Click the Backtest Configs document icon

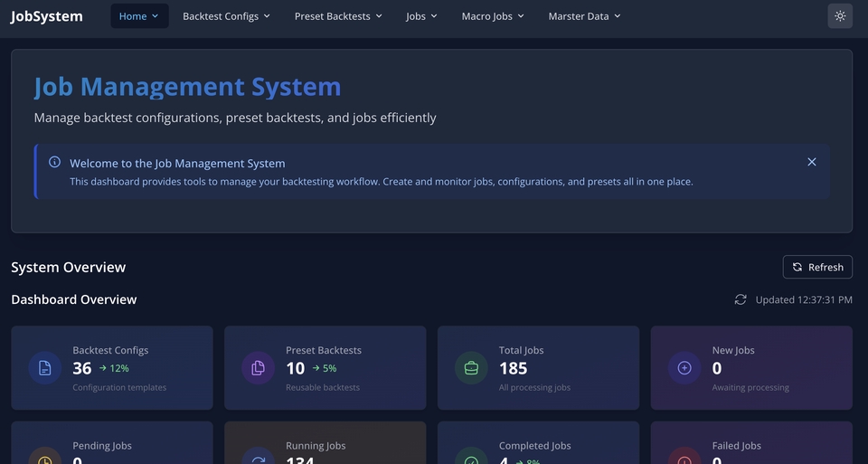45,367
